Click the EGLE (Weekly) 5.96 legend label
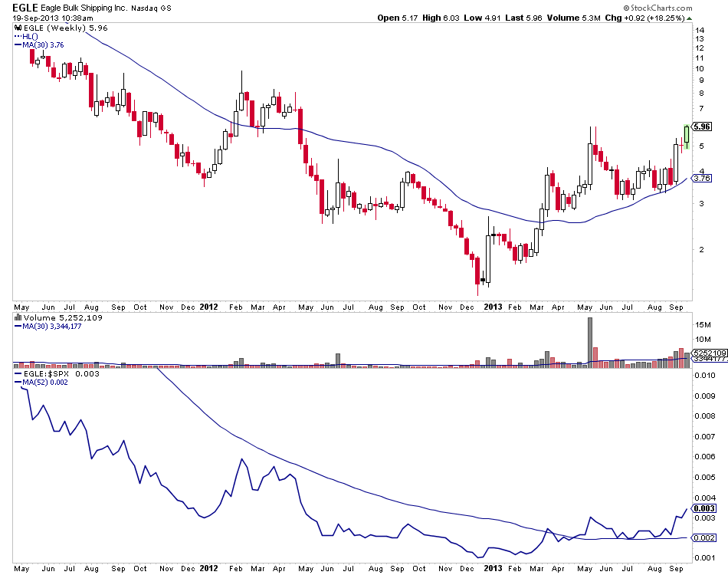This screenshot has height=575, width=728. click(x=65, y=28)
